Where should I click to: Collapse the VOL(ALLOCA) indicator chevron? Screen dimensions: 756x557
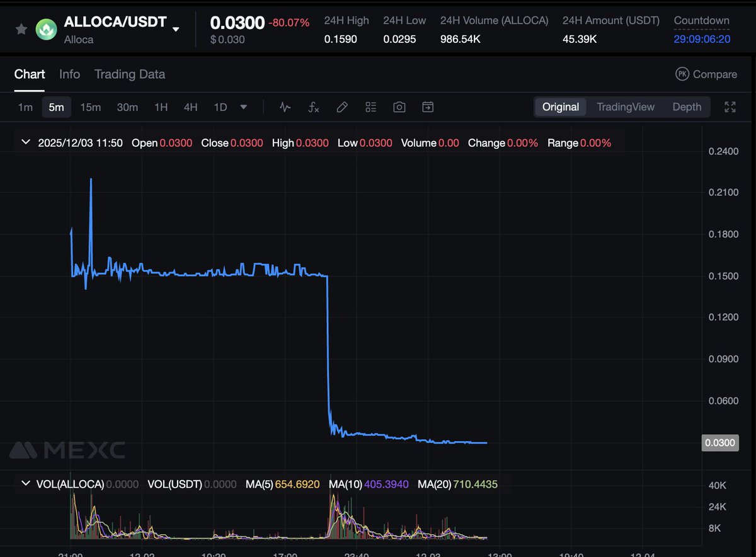(x=26, y=483)
